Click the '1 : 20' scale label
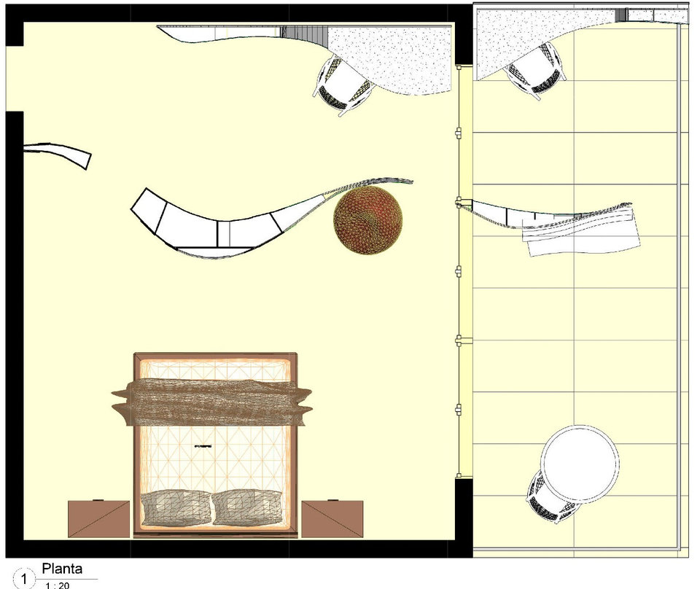The image size is (700, 589). pos(57,585)
